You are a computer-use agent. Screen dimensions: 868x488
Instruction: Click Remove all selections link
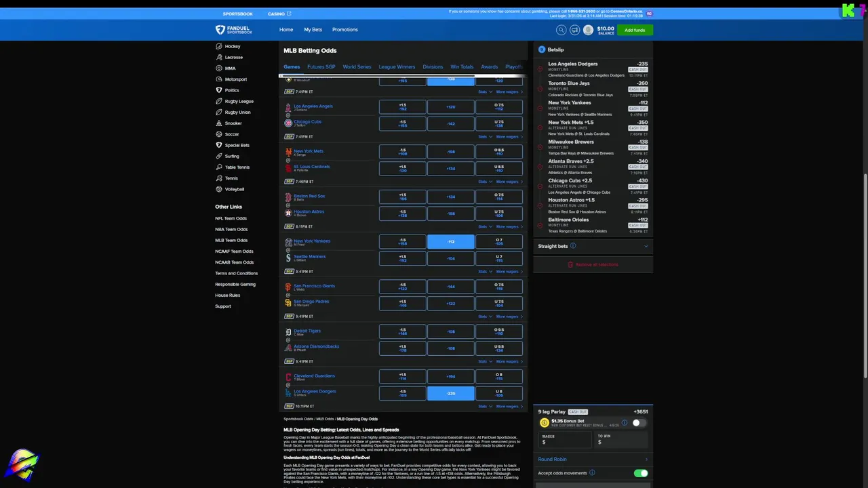click(x=593, y=264)
